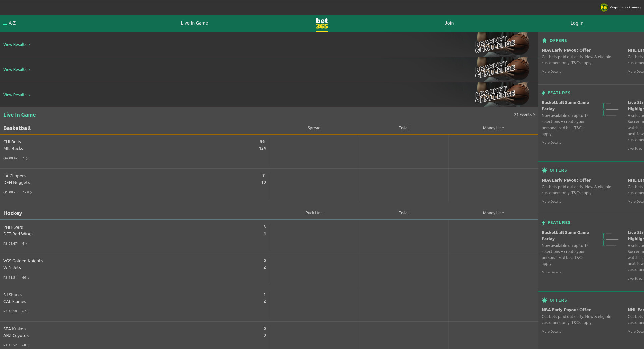Click Log In in the header

(577, 23)
